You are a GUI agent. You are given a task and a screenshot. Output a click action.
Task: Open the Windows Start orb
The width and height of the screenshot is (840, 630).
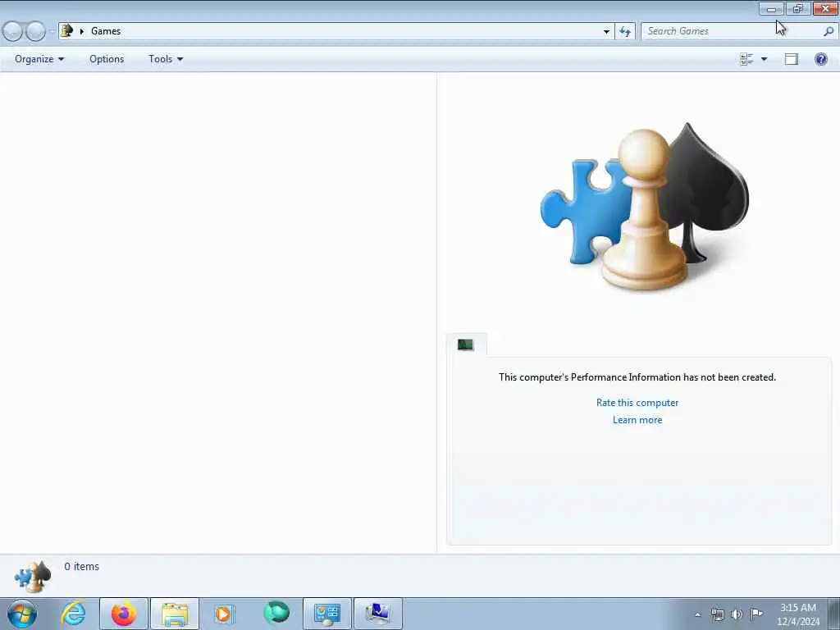(22, 614)
